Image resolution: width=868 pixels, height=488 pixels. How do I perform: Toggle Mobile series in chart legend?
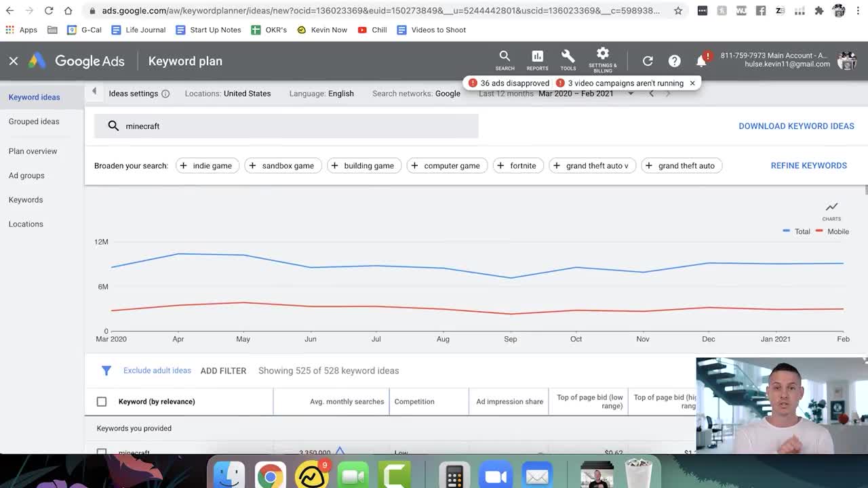point(832,231)
